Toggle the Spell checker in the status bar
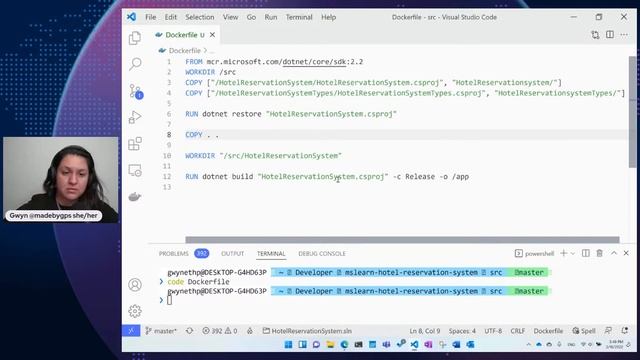Image resolution: width=640 pixels, height=360 pixels. 584,331
